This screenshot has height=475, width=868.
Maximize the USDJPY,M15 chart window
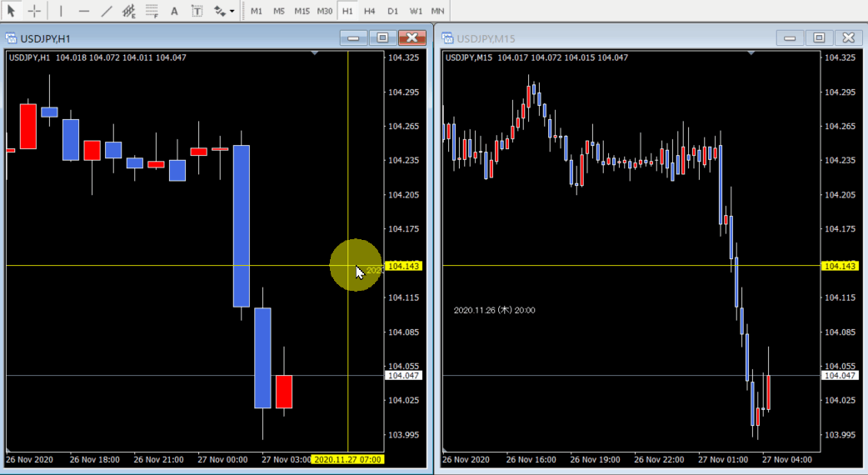820,37
